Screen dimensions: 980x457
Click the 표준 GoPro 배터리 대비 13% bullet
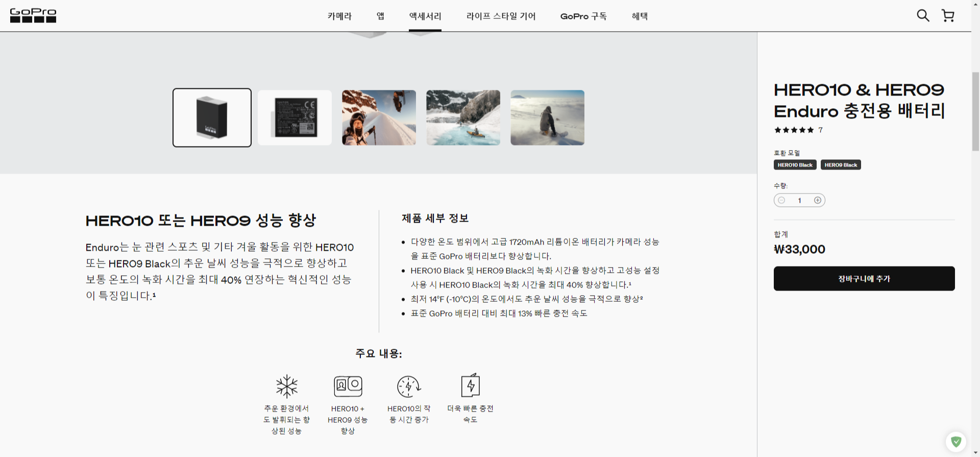click(x=499, y=313)
